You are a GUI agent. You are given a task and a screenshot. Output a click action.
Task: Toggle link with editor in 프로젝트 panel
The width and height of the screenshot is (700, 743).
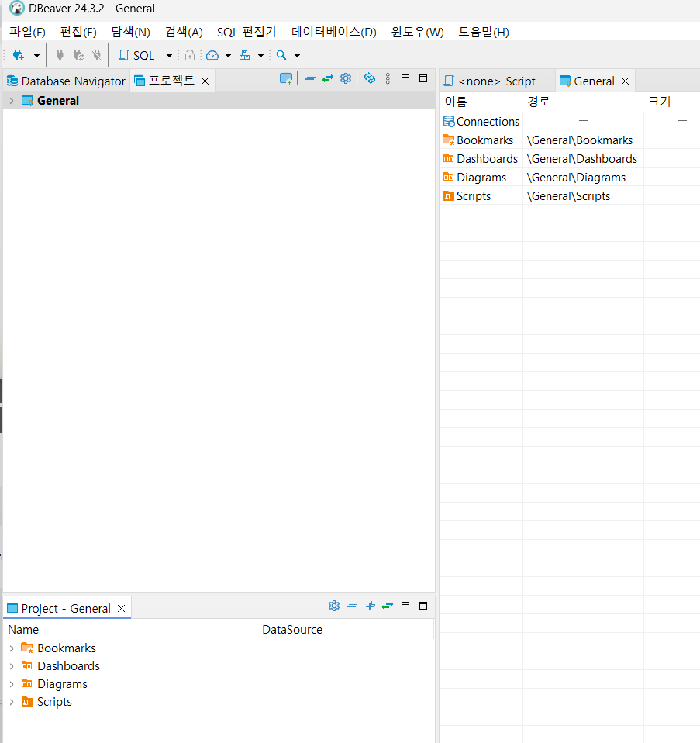pos(328,78)
